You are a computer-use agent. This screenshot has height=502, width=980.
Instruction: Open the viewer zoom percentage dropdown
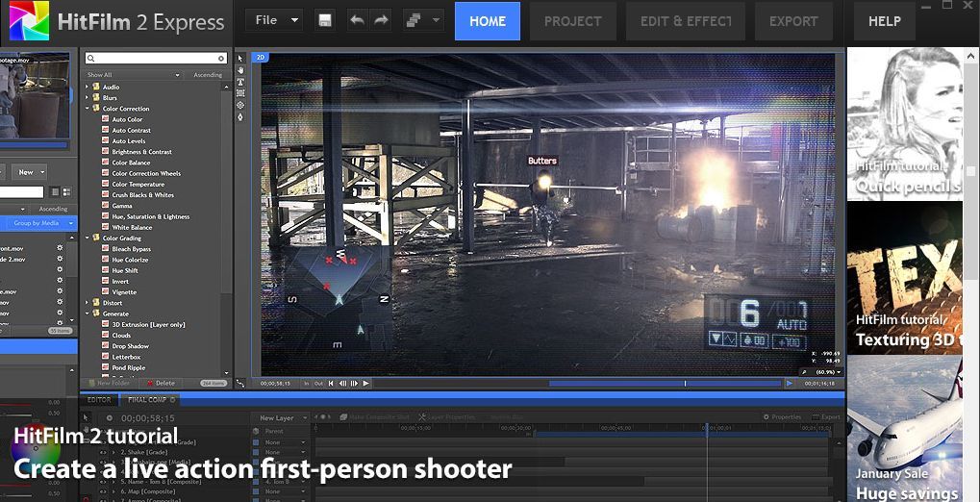click(x=828, y=372)
